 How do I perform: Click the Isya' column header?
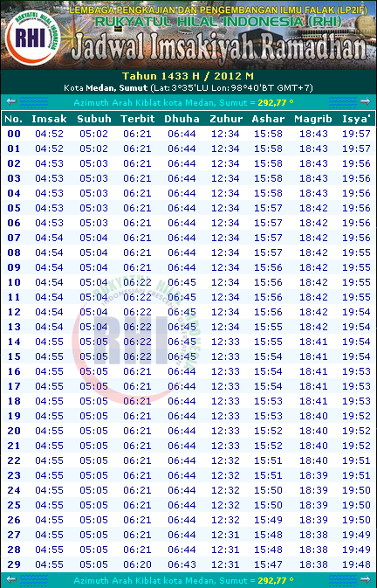(x=356, y=119)
